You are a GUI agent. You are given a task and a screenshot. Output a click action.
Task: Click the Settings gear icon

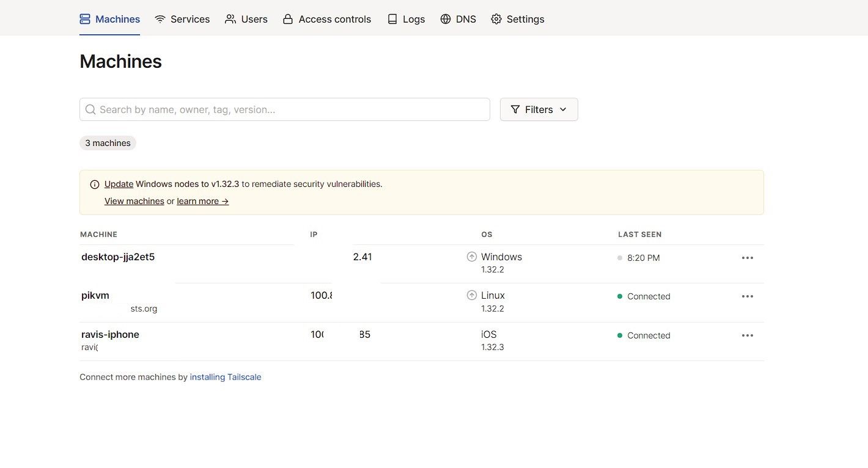(x=496, y=19)
